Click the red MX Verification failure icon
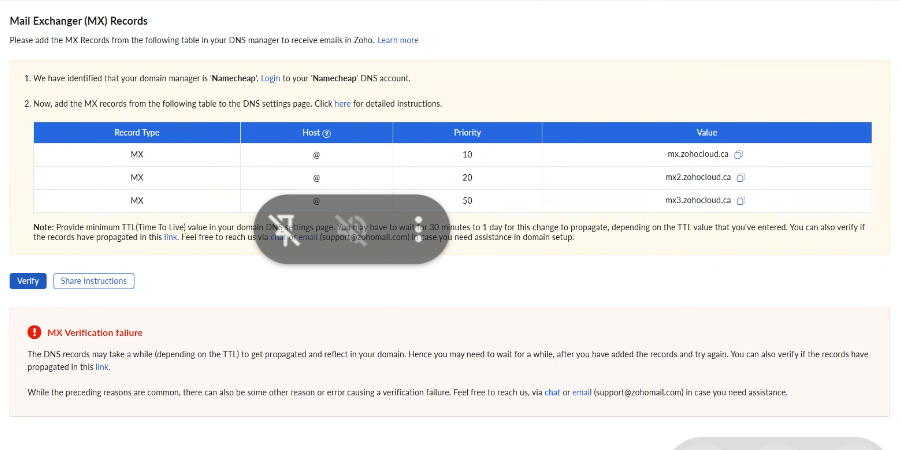This screenshot has height=450, width=901. (x=35, y=333)
